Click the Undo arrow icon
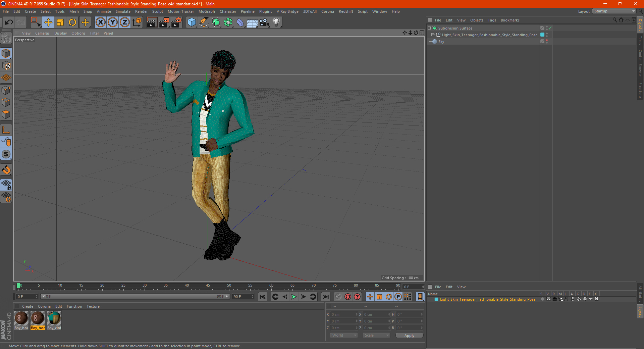The image size is (644, 349). [9, 22]
